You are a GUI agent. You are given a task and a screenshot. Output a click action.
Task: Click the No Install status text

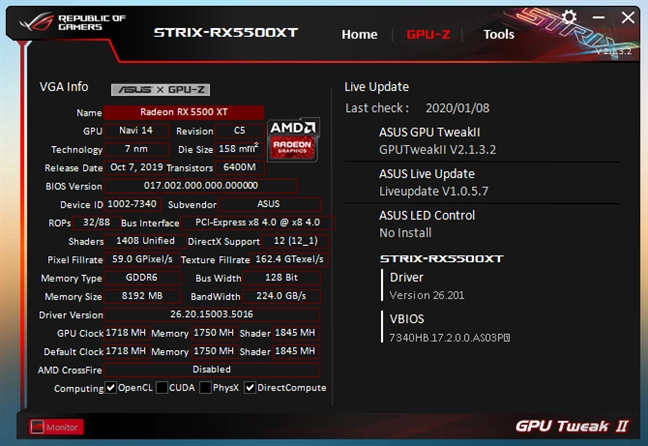click(x=405, y=233)
